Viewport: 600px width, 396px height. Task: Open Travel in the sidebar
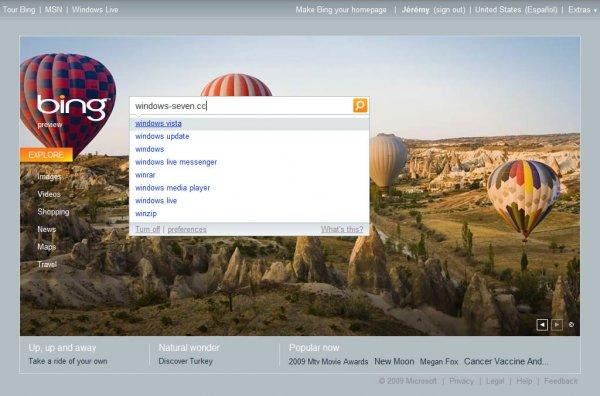click(47, 264)
